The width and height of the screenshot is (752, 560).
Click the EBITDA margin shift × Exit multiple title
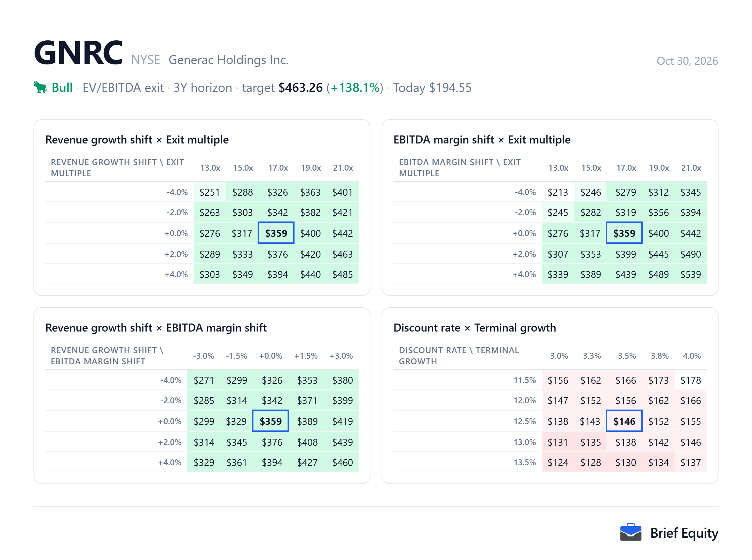point(482,140)
